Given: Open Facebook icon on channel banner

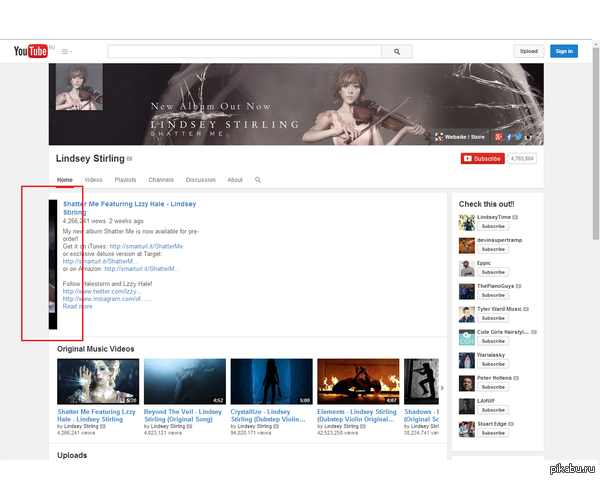Looking at the screenshot, I should pyautogui.click(x=508, y=137).
